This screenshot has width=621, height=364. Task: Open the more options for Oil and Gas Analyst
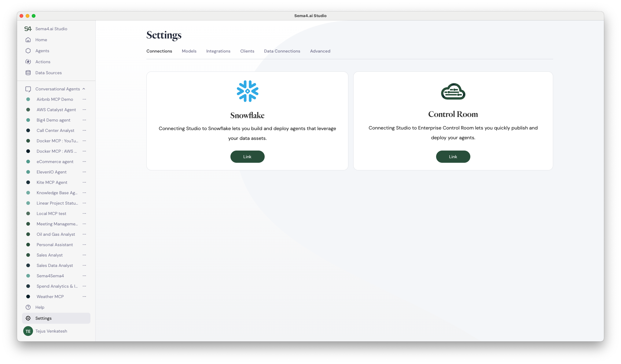(84, 234)
